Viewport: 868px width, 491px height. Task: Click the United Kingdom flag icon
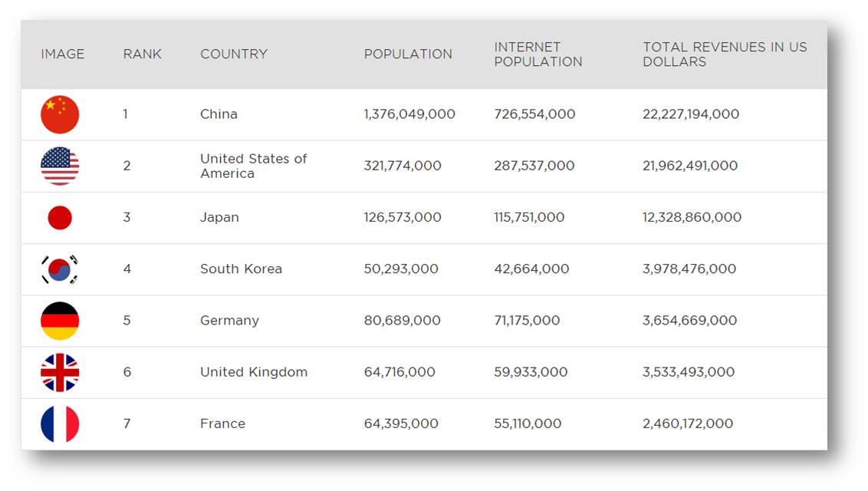pyautogui.click(x=60, y=372)
